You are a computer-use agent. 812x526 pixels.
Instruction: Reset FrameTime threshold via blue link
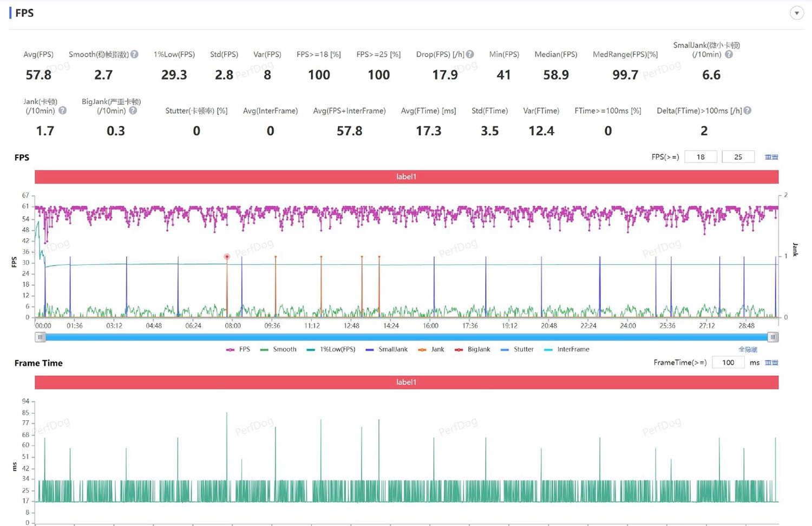pyautogui.click(x=771, y=362)
